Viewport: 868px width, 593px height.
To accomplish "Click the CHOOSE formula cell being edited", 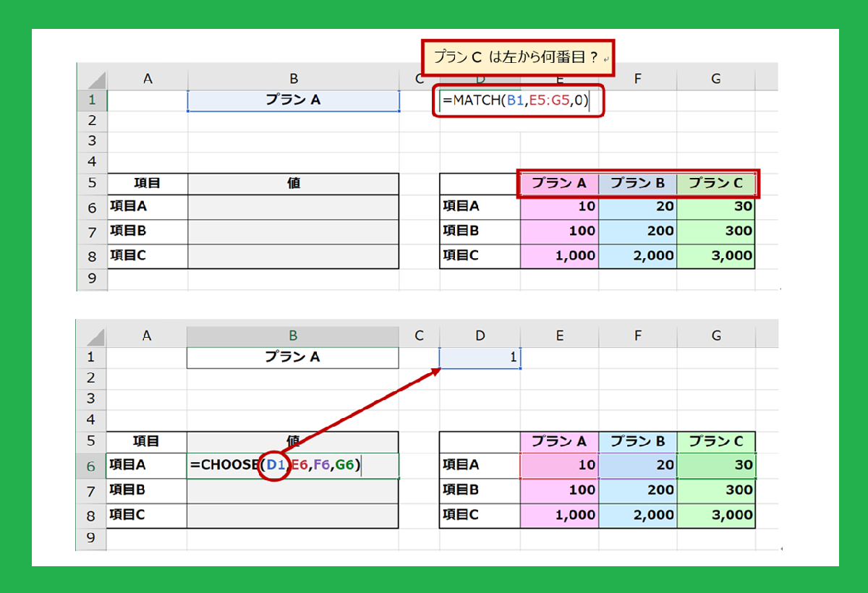I will click(292, 466).
